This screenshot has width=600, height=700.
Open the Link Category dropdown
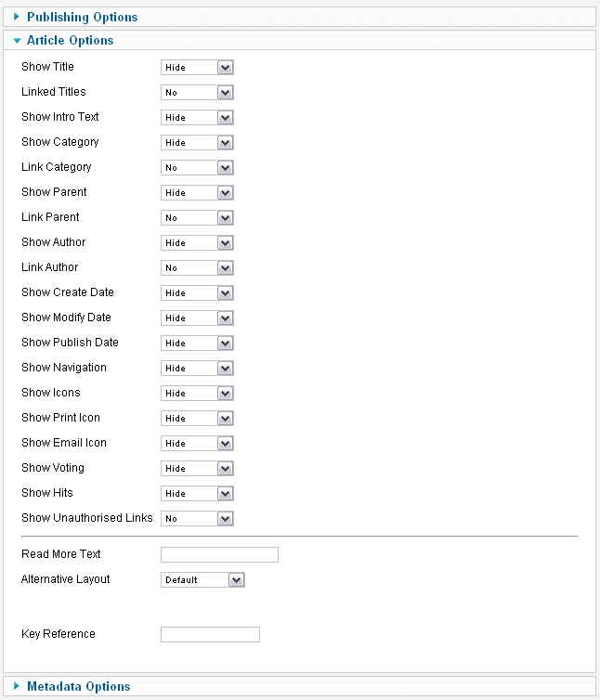[197, 167]
